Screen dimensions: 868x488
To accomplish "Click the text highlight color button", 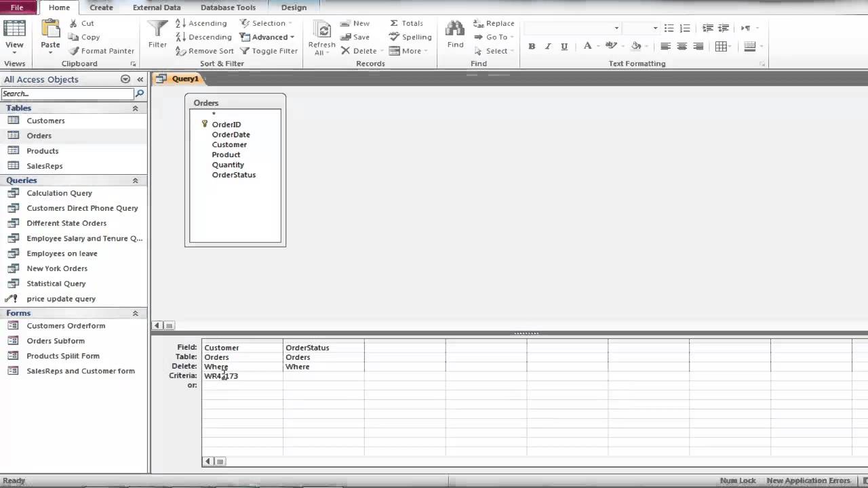I will pyautogui.click(x=610, y=47).
